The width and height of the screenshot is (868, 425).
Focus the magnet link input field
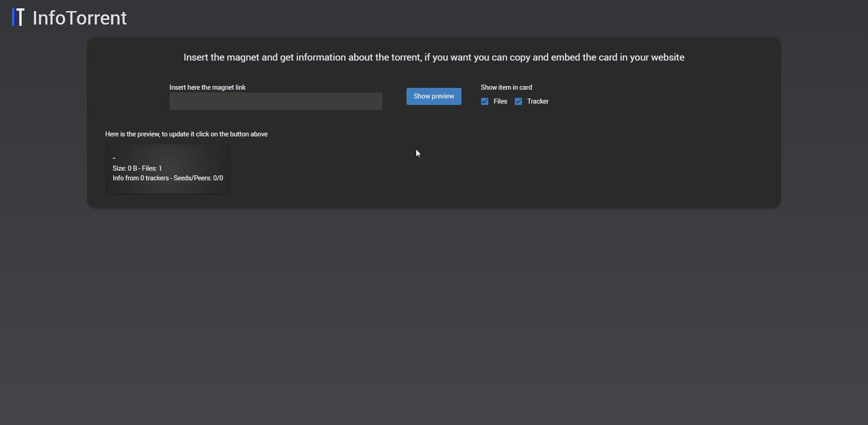pos(276,101)
